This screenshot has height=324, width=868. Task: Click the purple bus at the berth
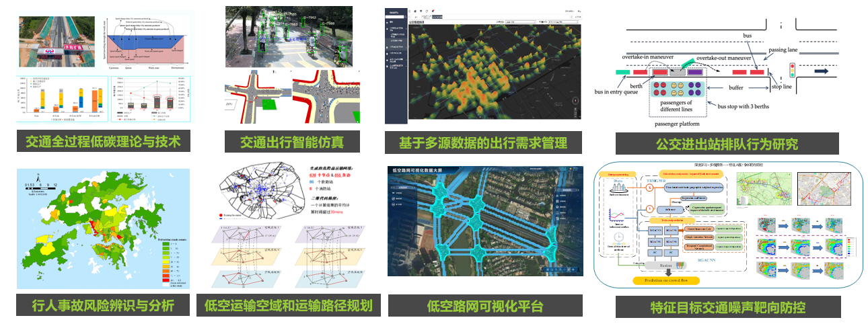pyautogui.click(x=694, y=71)
